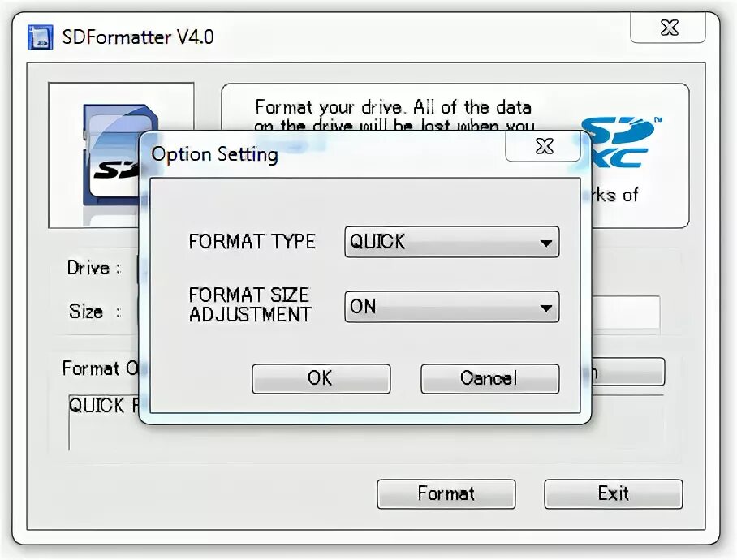Click the FORMAT SIZE ADJUSTMENT label

(x=249, y=305)
